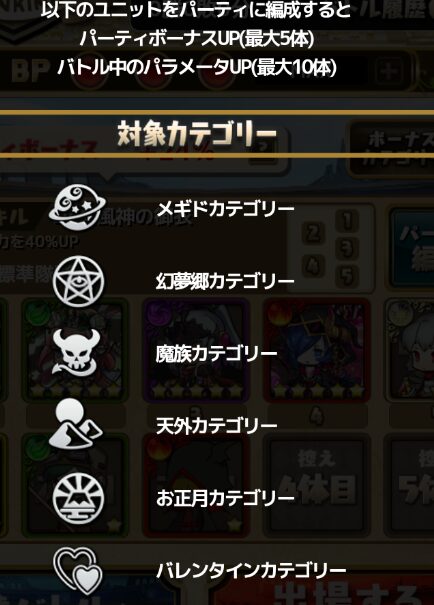The width and height of the screenshot is (434, 605).
Task: Tap the double hearts Valentine icon
Action: click(x=78, y=570)
